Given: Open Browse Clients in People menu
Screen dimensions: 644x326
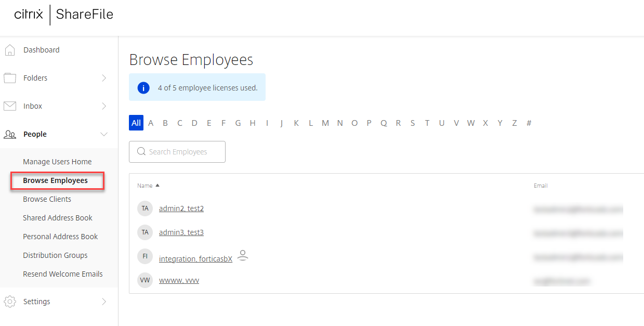Looking at the screenshot, I should pos(47,199).
